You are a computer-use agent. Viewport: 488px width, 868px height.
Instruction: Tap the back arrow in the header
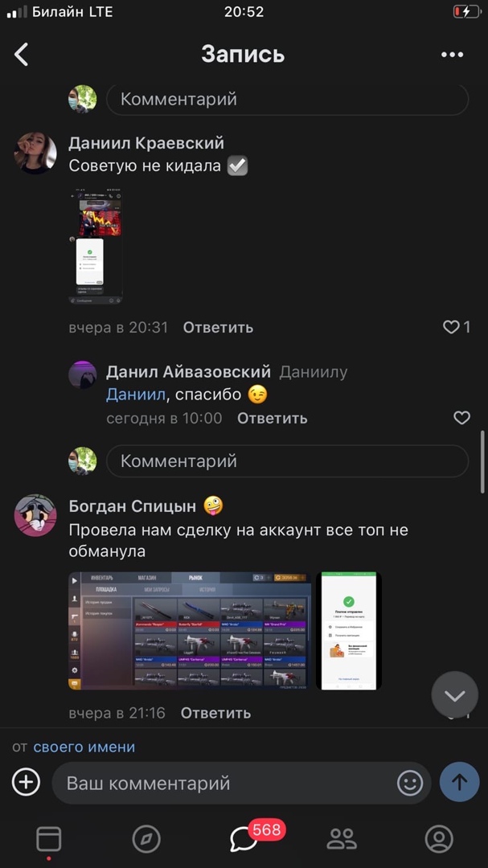22,55
